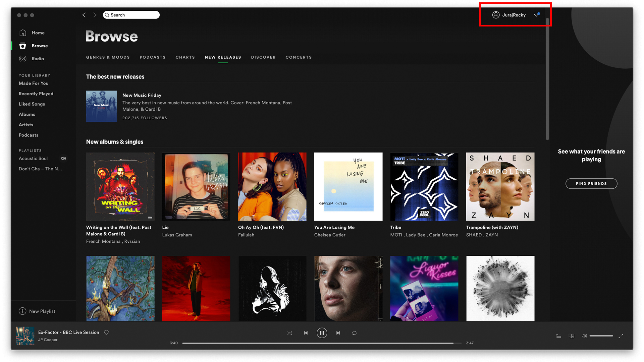Open Albums in Your Library
Screen dimensions: 644x362
[x=27, y=115]
